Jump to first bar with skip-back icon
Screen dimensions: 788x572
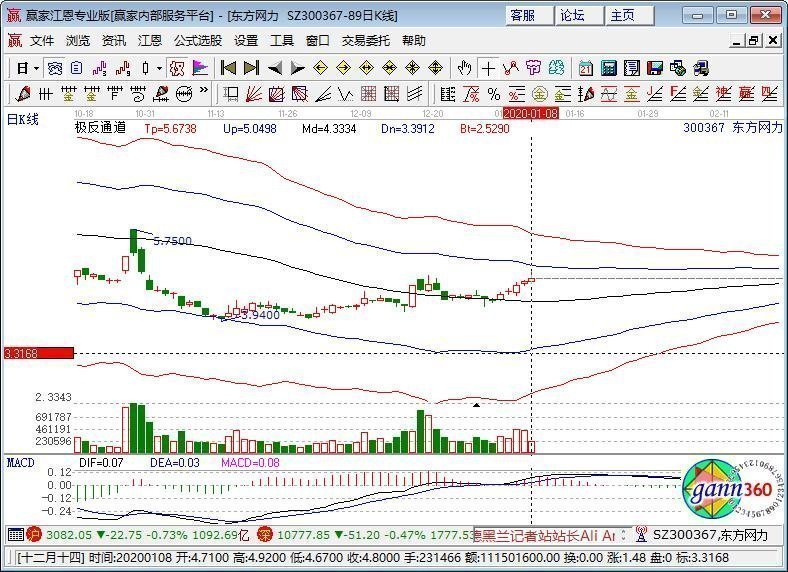[x=229, y=68]
